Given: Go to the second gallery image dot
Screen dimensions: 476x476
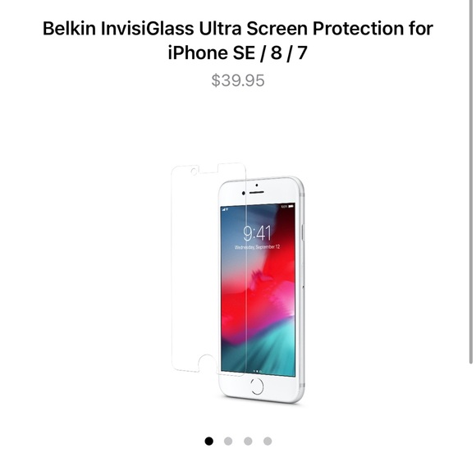Looking at the screenshot, I should coord(228,441).
